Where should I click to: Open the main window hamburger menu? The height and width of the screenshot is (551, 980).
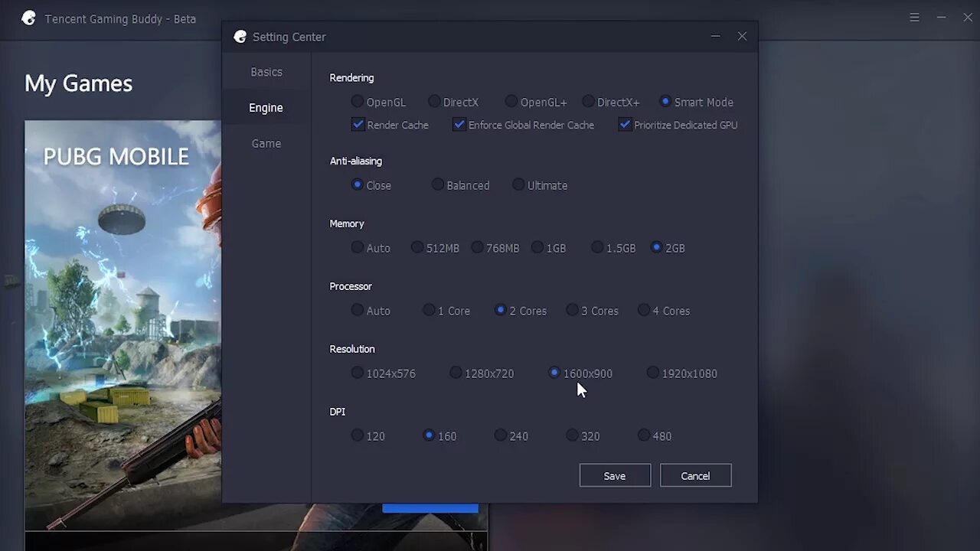coord(914,18)
